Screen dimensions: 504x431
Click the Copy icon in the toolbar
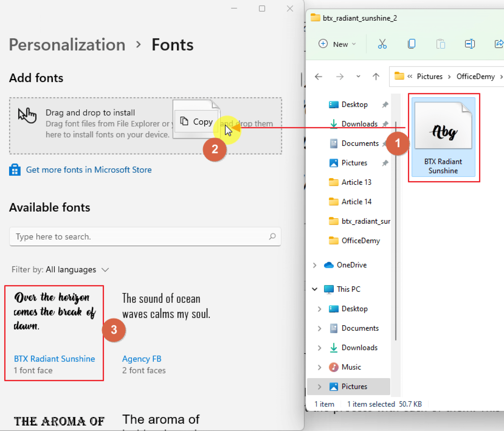[411, 44]
